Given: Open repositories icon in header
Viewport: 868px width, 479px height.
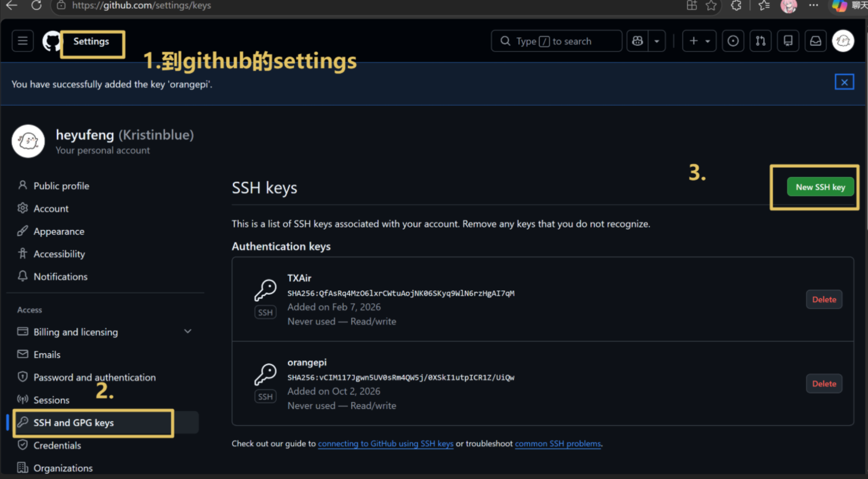Looking at the screenshot, I should tap(788, 41).
